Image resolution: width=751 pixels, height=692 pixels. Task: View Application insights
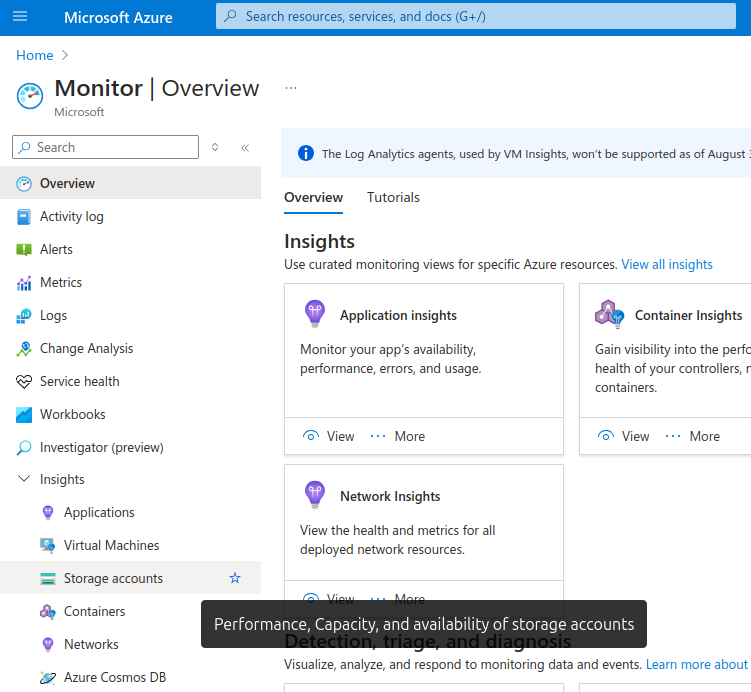(x=329, y=436)
